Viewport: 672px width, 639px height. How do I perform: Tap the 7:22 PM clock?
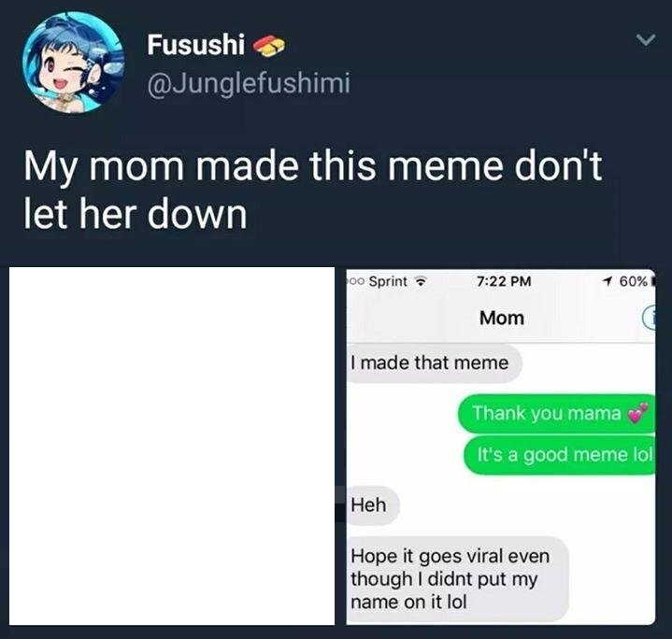point(504,281)
